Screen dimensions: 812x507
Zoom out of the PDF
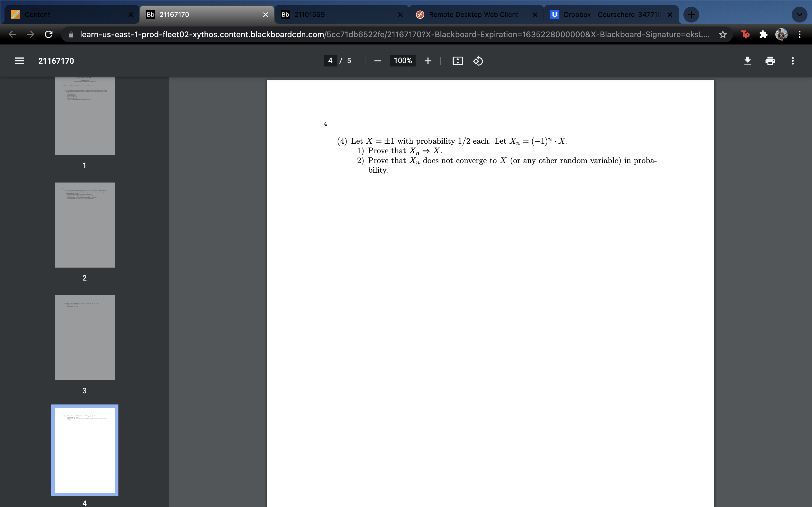click(x=377, y=61)
